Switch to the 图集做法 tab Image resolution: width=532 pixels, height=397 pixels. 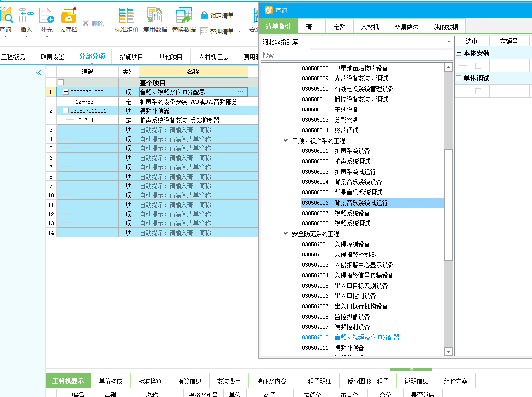tap(406, 27)
